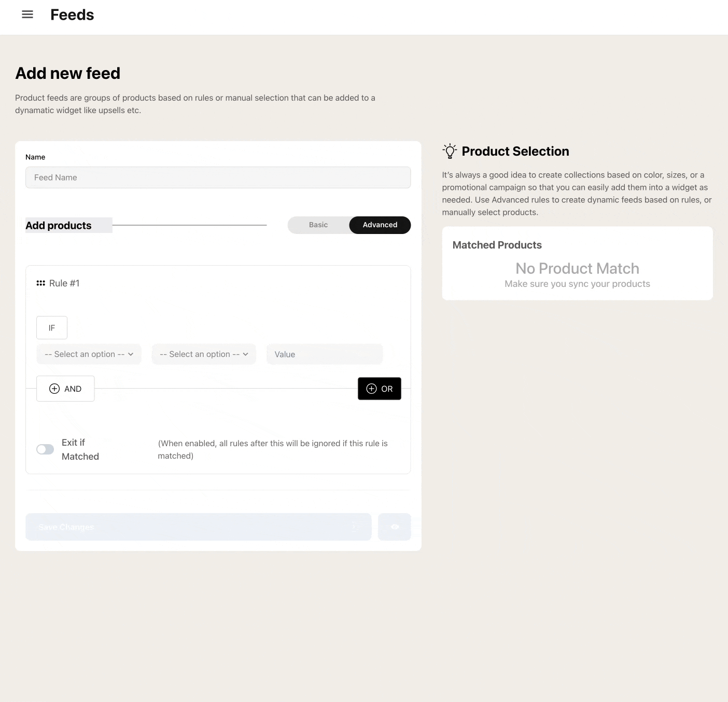
Task: Click the Rule #1 drag handle dots
Action: 41,283
